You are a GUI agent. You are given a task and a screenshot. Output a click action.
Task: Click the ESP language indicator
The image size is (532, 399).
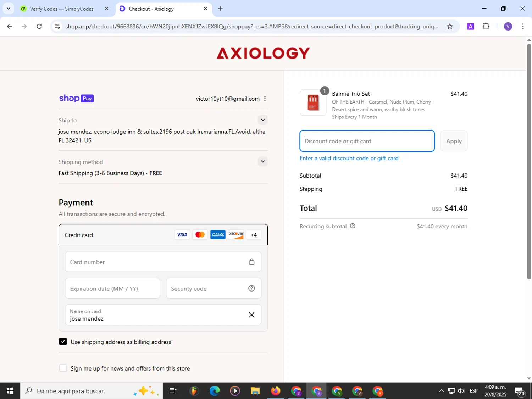(473, 391)
